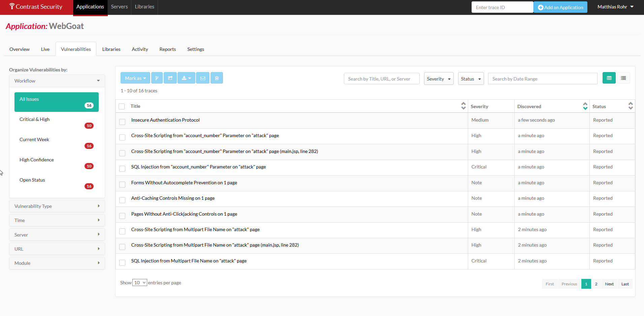Screen dimensions: 644x316
Task: Expand the Module section
Action: pos(57,263)
